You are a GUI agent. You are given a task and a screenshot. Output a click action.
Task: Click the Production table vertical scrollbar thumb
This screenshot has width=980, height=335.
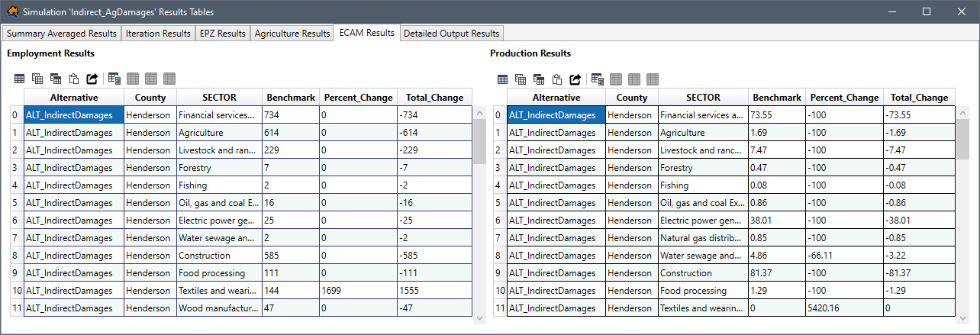coord(963,138)
